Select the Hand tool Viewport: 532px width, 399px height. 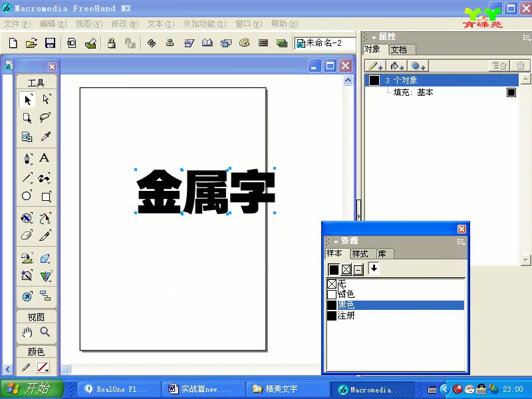[x=27, y=332]
